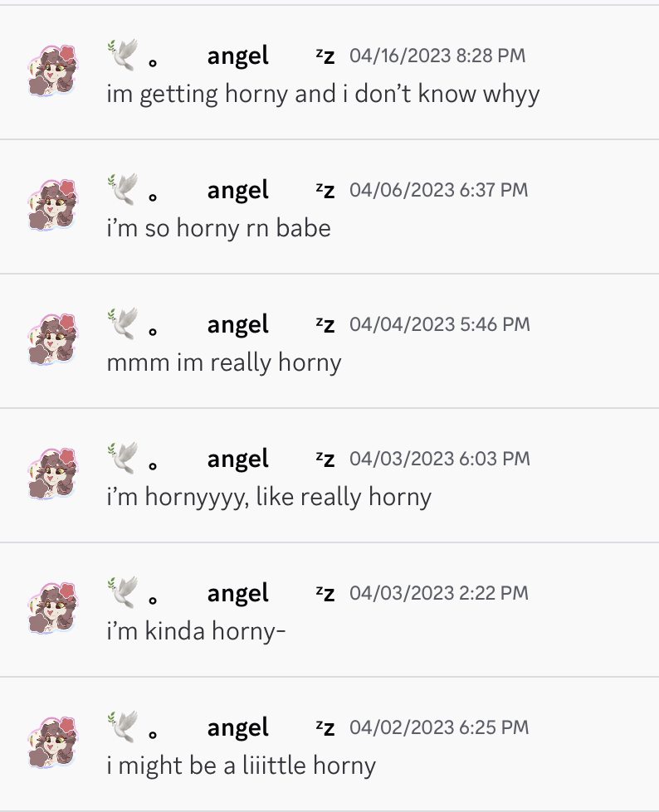Click avatar on the 2:22 PM message
This screenshot has height=812, width=659.
[51, 608]
